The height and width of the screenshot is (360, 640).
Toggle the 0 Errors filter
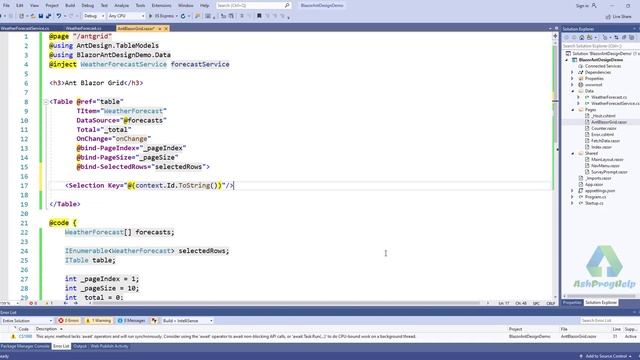pos(68,321)
